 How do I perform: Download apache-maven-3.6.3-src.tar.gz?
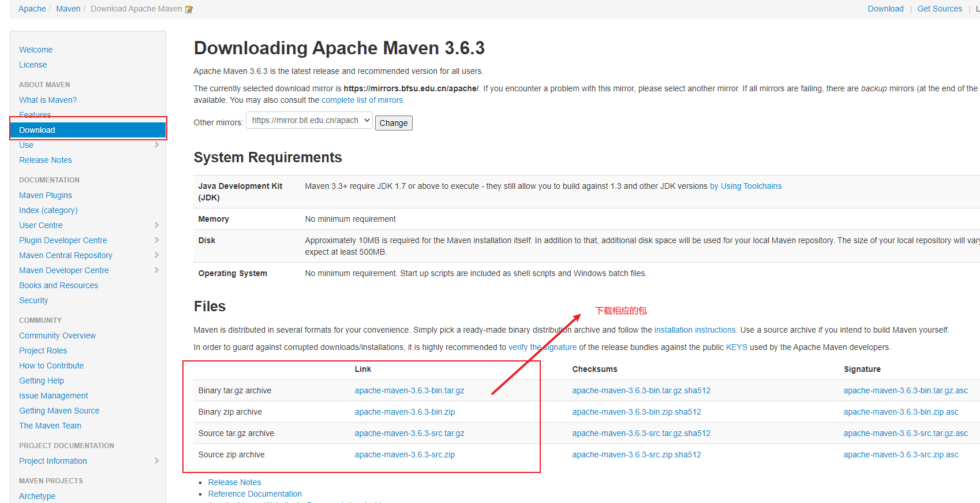[410, 433]
